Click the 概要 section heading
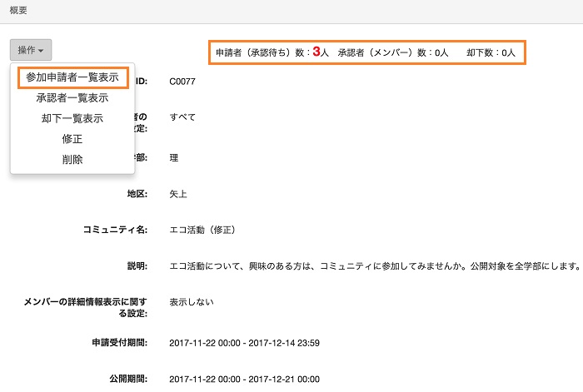Screen dimensions: 583x392 19,10
